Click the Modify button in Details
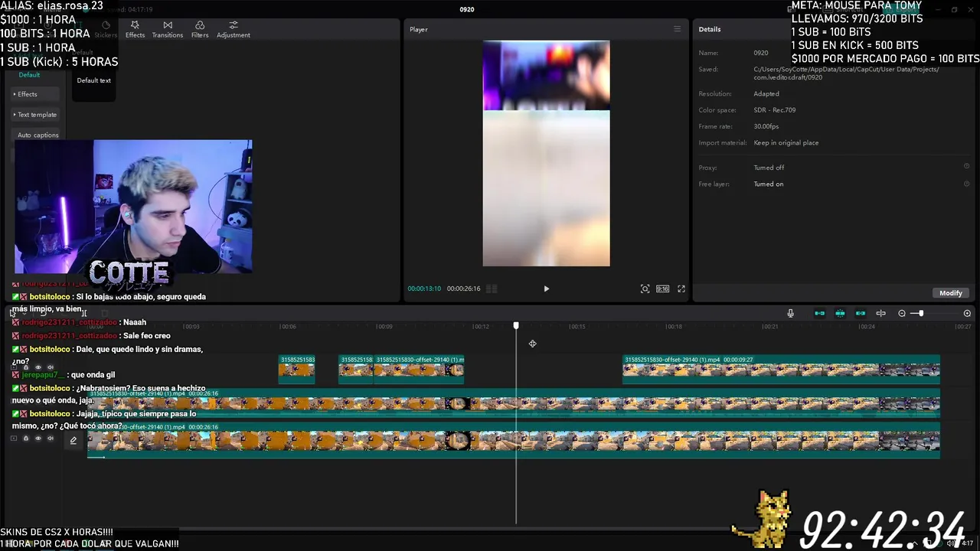 pos(950,293)
